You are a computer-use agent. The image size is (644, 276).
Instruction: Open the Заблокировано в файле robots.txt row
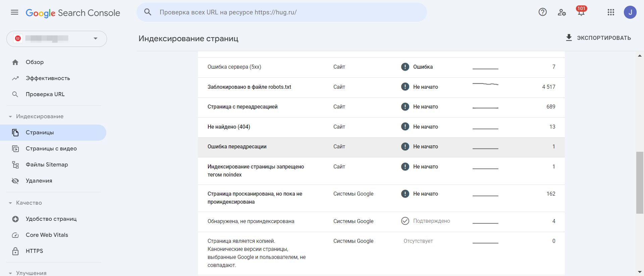[x=249, y=87]
